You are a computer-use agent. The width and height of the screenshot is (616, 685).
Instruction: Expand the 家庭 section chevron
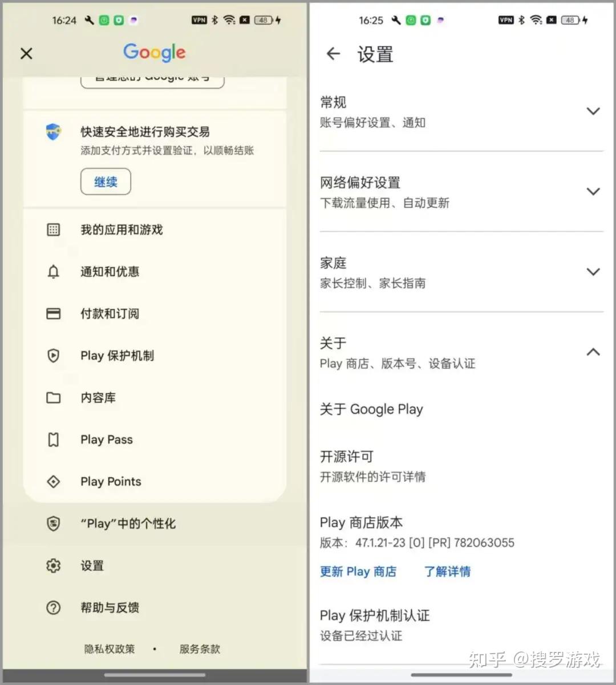(x=593, y=272)
